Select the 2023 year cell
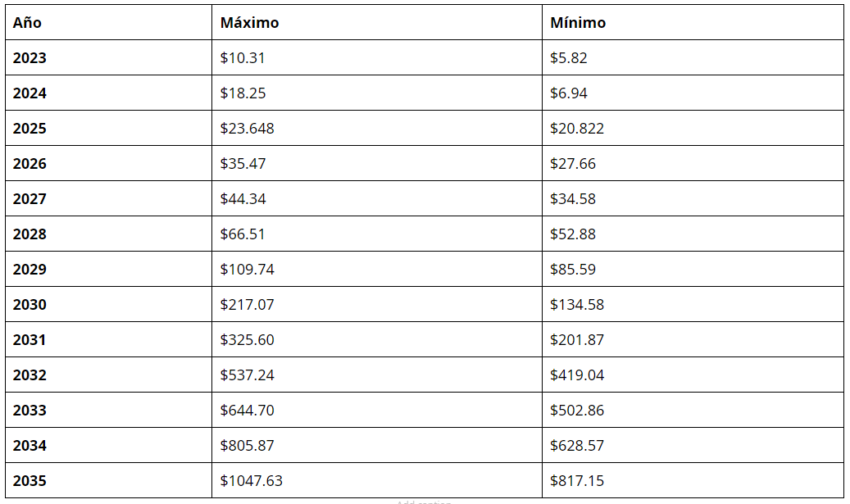The height and width of the screenshot is (504, 850). tap(108, 57)
